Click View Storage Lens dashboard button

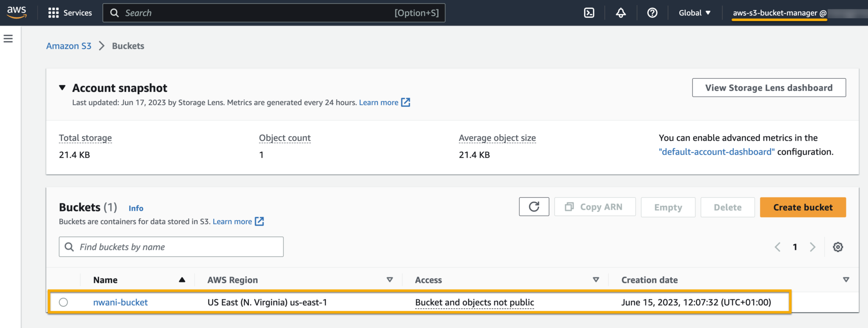point(769,88)
